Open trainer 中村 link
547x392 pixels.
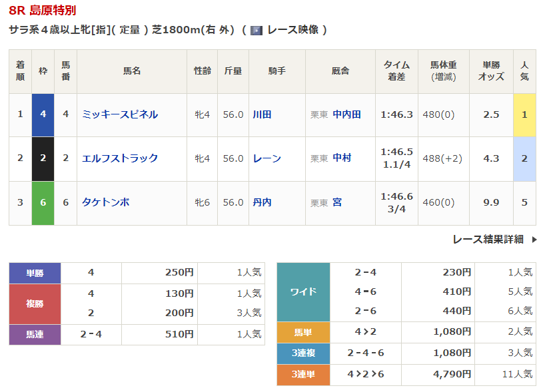pos(342,158)
